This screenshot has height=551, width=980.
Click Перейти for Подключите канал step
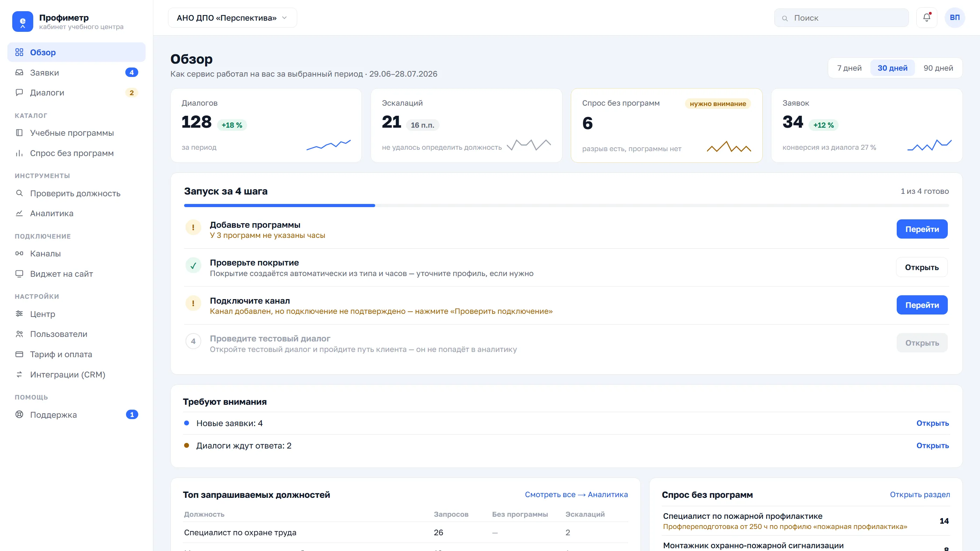click(x=922, y=305)
